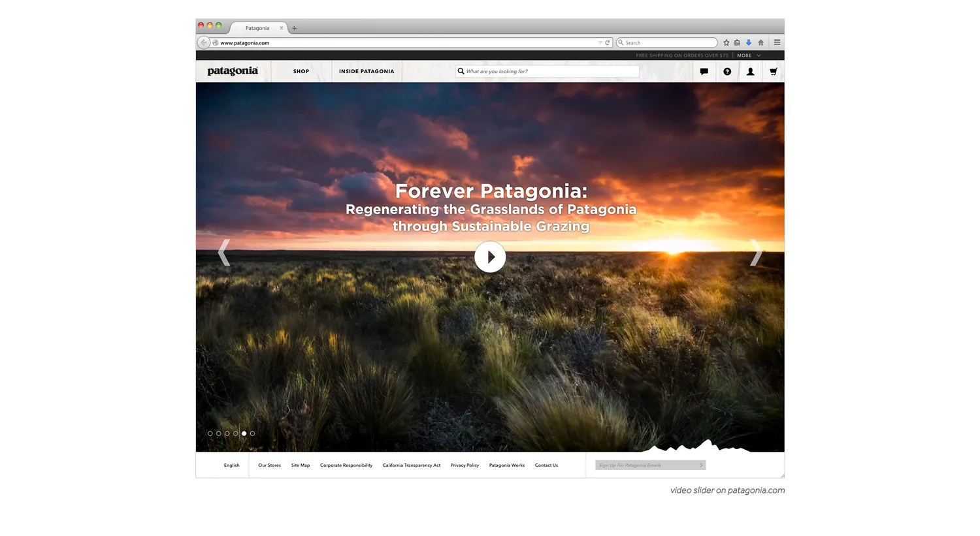Reload the page with the refresh icon
The image size is (980, 536).
pyautogui.click(x=608, y=42)
